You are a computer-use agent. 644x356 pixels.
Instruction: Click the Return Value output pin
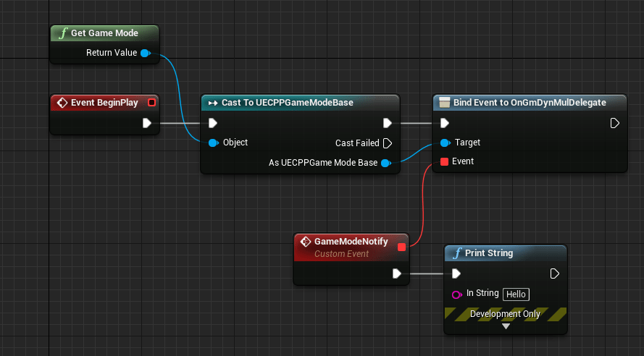(x=145, y=53)
